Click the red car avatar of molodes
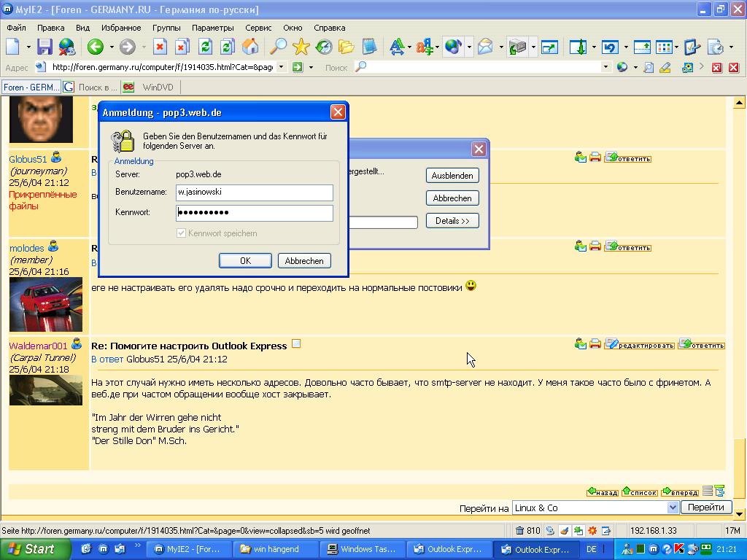747x560 pixels. 46,304
